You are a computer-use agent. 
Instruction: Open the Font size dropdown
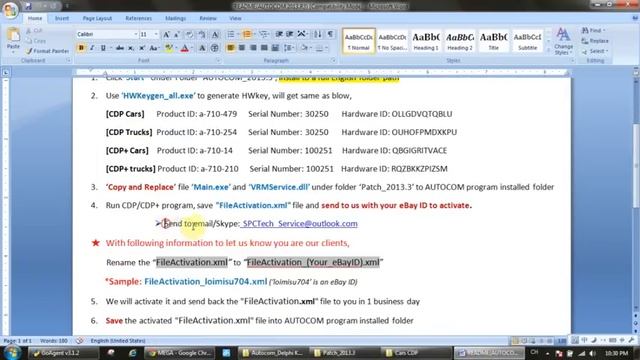pos(156,34)
